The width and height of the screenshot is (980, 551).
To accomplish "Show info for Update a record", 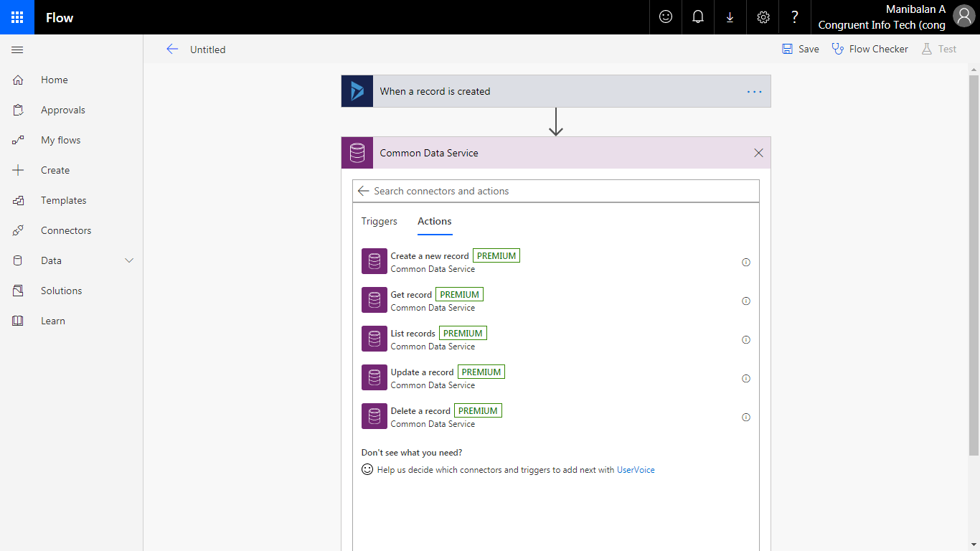I will point(746,379).
